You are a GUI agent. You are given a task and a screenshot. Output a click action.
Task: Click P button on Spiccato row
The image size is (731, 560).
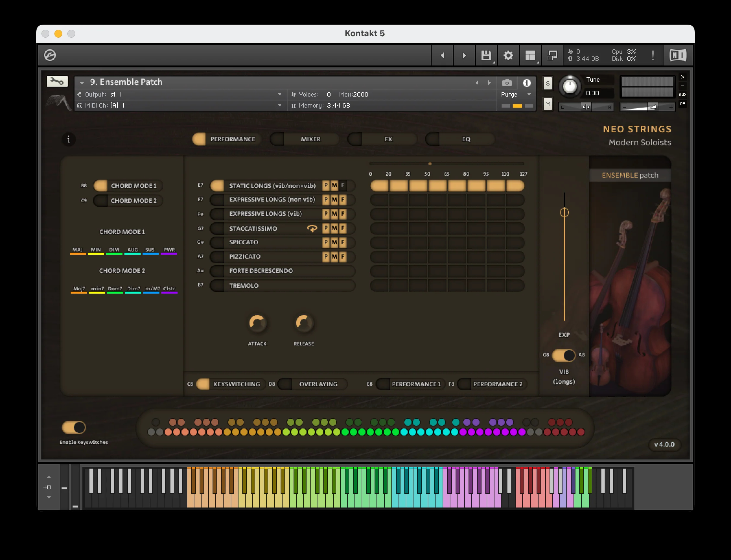[326, 242]
